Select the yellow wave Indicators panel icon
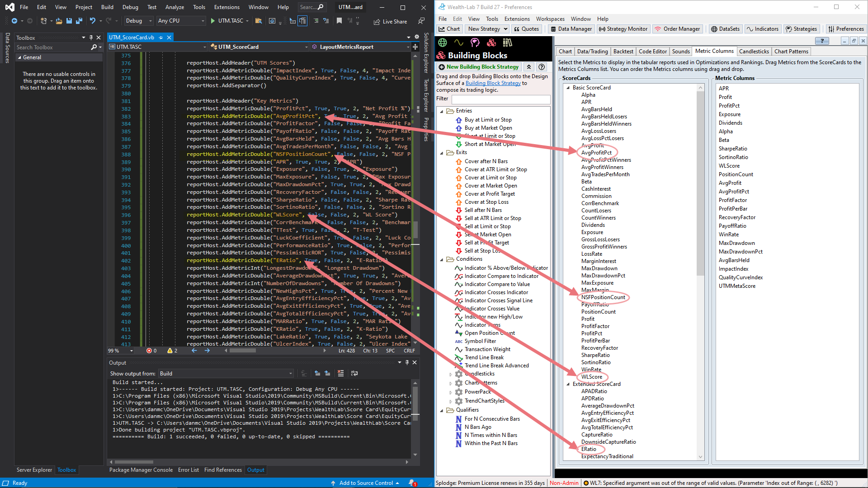Screen dimensions: 868x488 tap(459, 42)
